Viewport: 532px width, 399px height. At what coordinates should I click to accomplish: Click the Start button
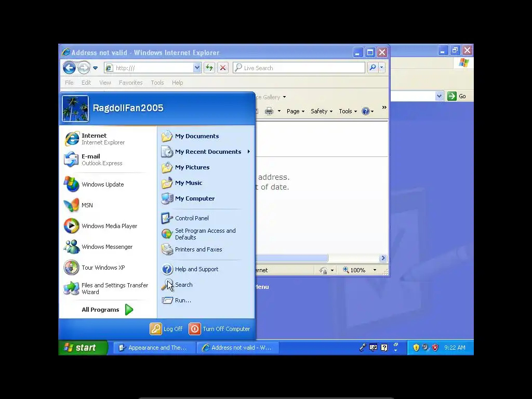83,348
